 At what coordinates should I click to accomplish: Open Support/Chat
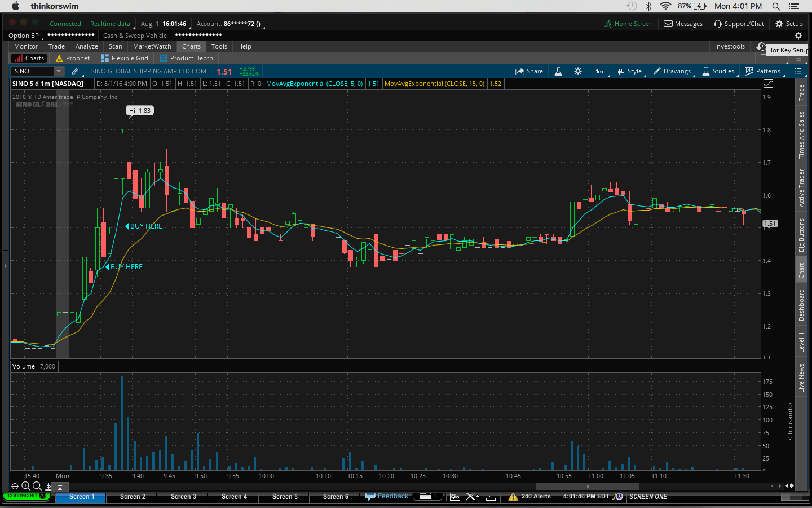point(739,24)
